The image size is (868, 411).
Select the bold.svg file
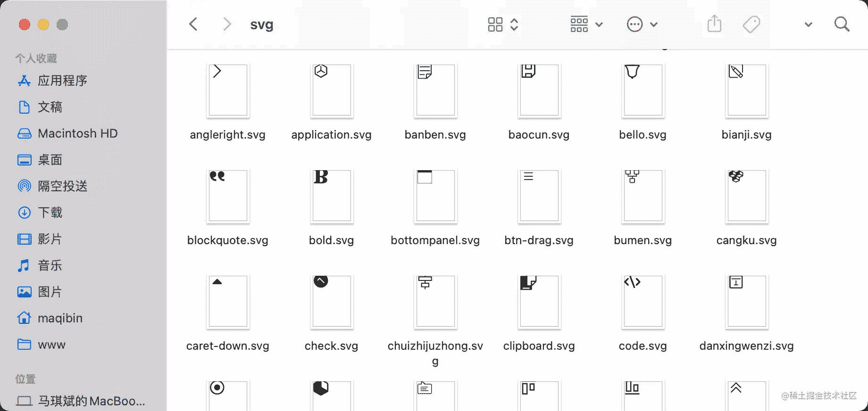pyautogui.click(x=332, y=196)
